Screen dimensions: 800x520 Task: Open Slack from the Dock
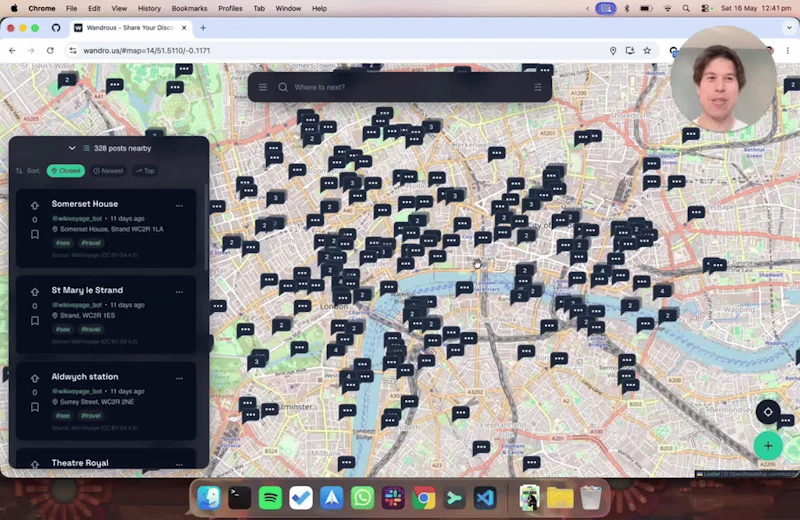click(x=393, y=498)
